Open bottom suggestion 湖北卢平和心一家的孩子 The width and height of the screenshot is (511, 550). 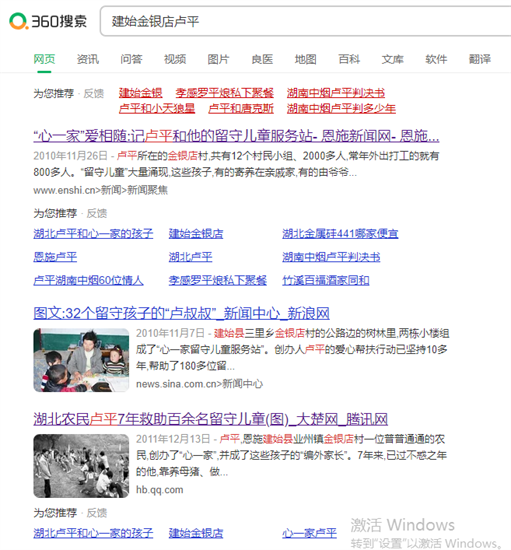click(93, 533)
